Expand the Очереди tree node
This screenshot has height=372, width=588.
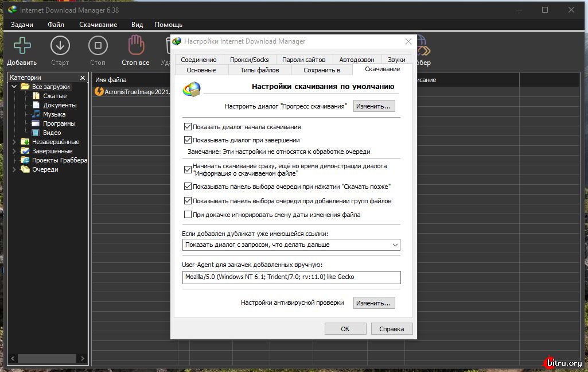click(14, 169)
